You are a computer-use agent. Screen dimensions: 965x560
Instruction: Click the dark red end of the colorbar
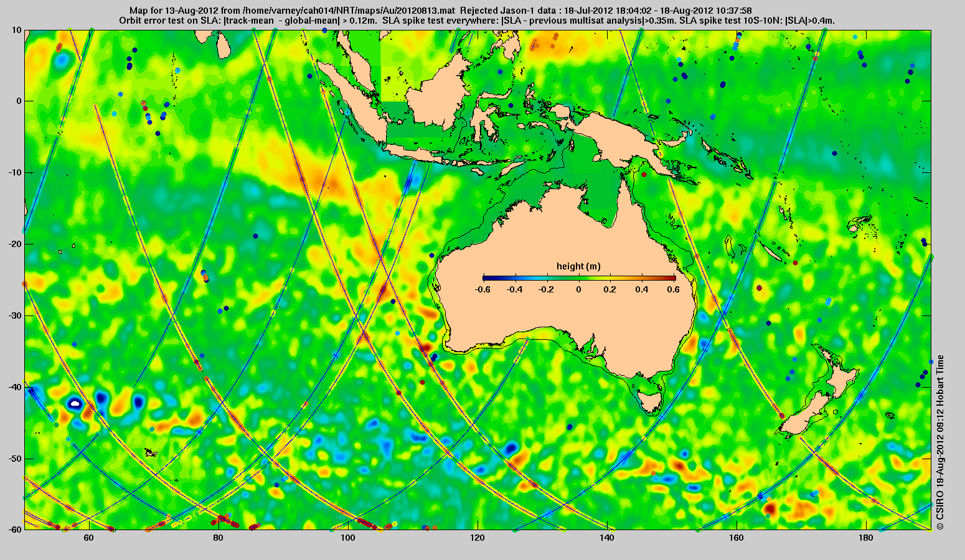pyautogui.click(x=671, y=278)
